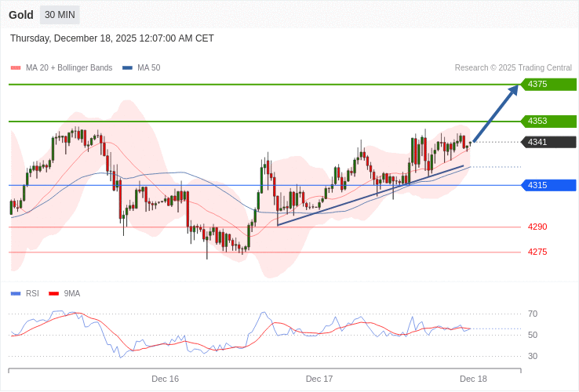Click the pink MA 20 + Bollinger Bands swatch
This screenshot has height=392, width=579.
16,68
